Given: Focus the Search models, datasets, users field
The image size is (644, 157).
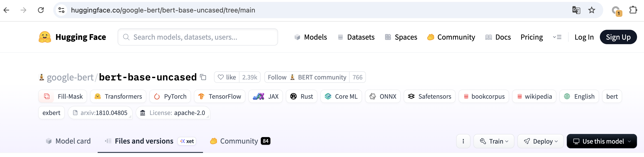Looking at the screenshot, I should pyautogui.click(x=197, y=37).
